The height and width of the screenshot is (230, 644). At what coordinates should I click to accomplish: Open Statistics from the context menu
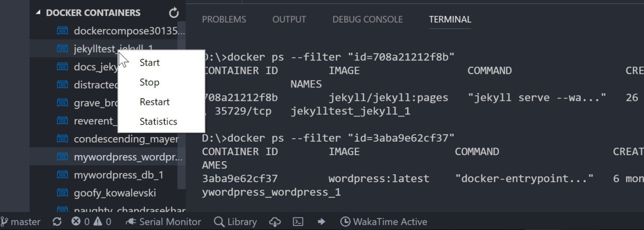(x=158, y=122)
